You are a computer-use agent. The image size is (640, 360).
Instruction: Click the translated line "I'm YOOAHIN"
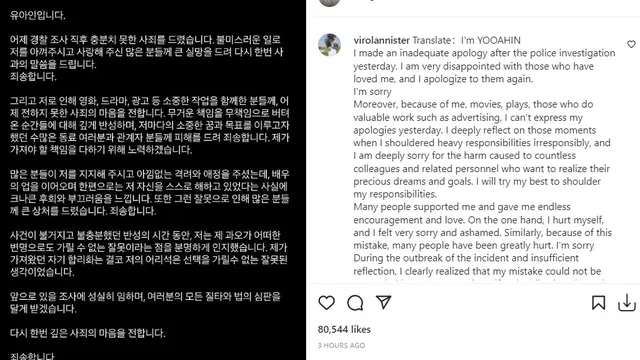491,40
